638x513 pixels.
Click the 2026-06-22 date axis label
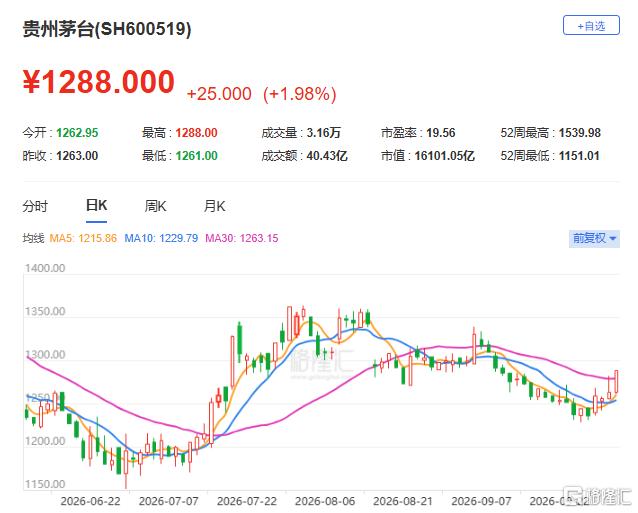click(x=90, y=501)
